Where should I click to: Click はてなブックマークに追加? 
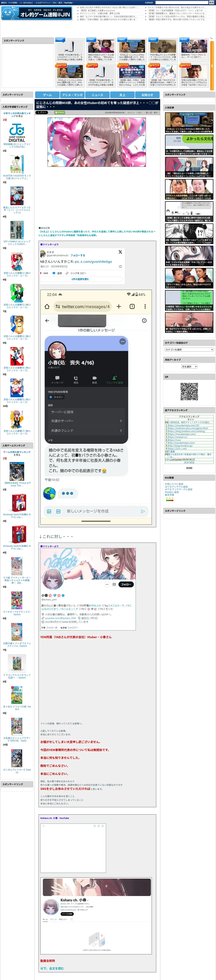pos(178,489)
